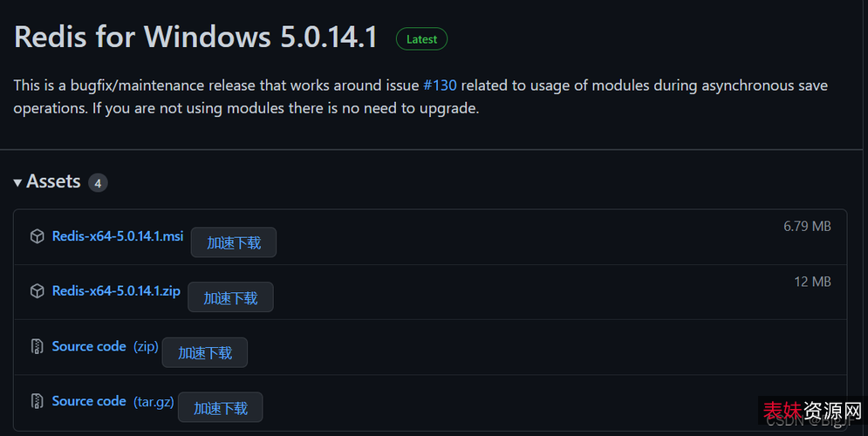Open the Source code (zip) link
Viewport: 868px width, 436px height.
[x=89, y=346]
